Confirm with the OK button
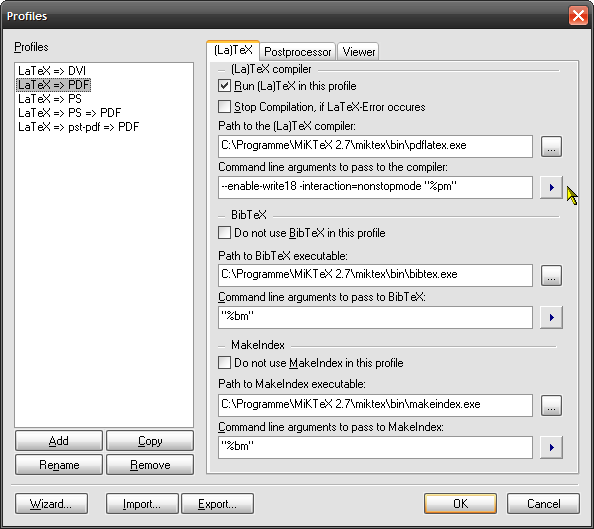This screenshot has width=594, height=529. point(460,504)
